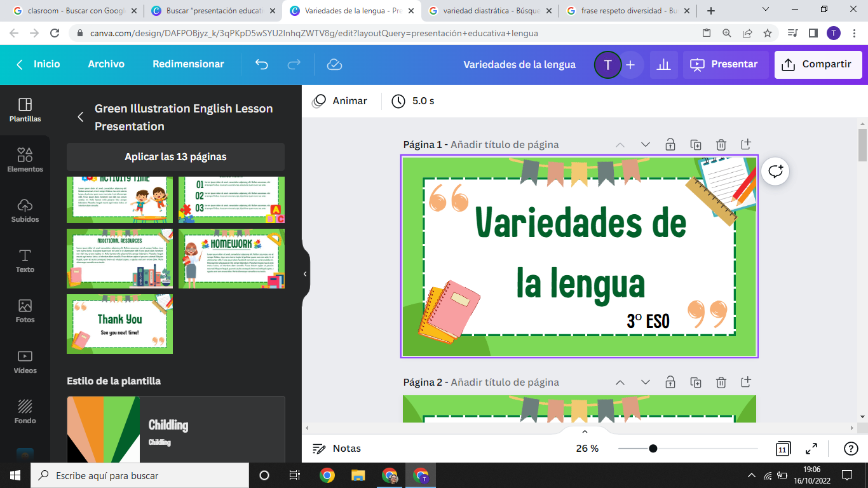Viewport: 868px width, 488px height.
Task: Open the analytics bar chart icon
Action: (x=663, y=65)
